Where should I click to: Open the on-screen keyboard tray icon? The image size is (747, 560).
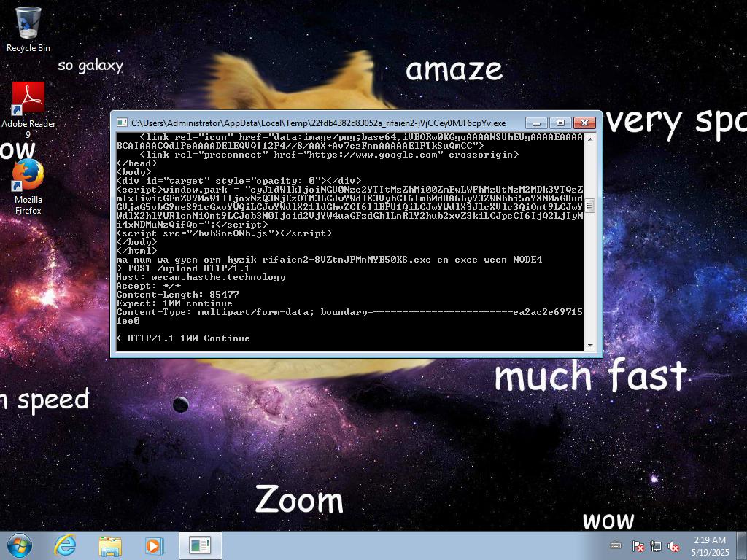[x=616, y=545]
